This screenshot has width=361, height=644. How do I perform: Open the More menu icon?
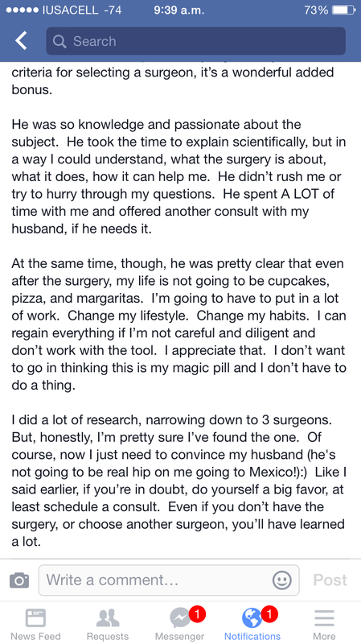pyautogui.click(x=324, y=617)
